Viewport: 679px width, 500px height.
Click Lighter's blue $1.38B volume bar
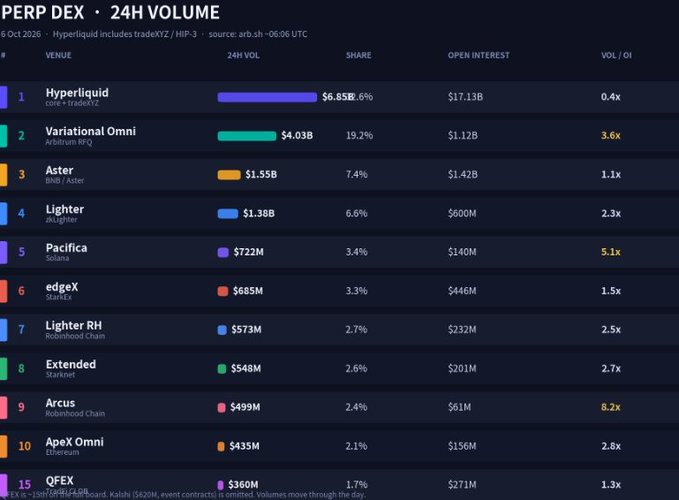[228, 213]
